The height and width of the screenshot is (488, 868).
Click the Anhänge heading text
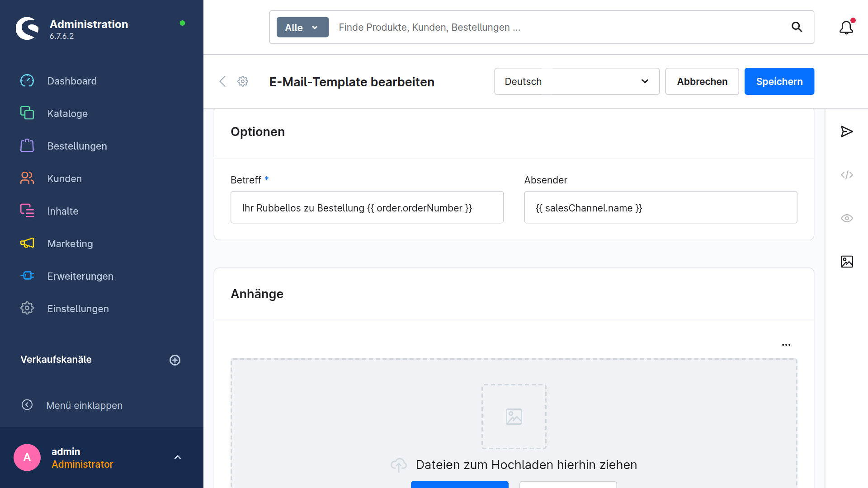point(257,294)
